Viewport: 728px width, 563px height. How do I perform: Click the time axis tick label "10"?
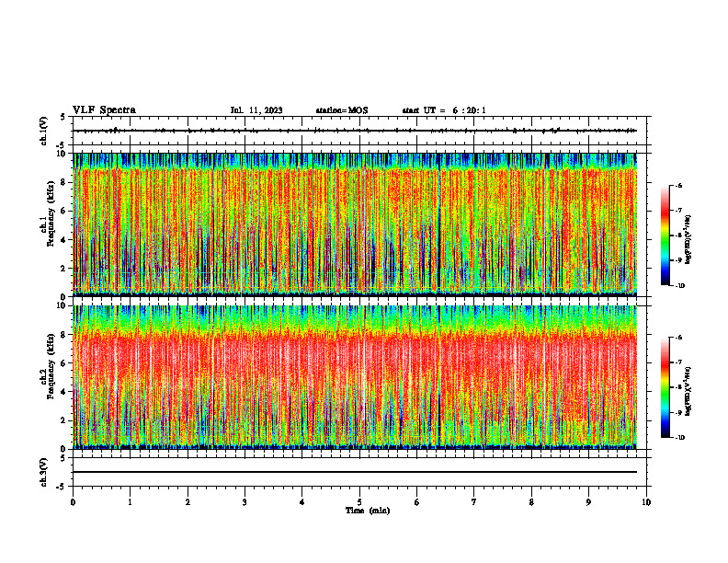(x=646, y=502)
